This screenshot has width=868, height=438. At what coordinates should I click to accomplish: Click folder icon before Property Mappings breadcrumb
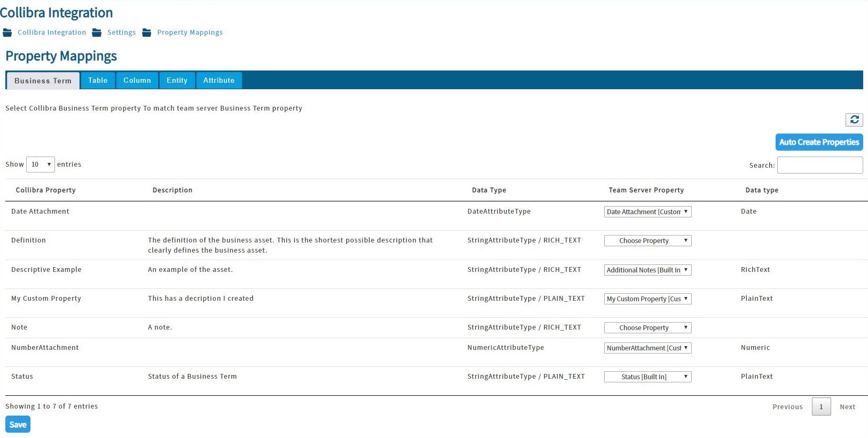pos(147,33)
